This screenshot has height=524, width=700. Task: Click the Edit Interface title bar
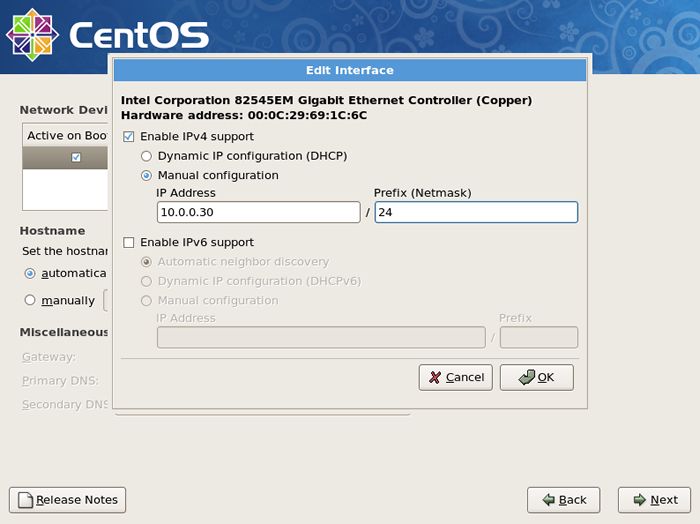pos(350,70)
